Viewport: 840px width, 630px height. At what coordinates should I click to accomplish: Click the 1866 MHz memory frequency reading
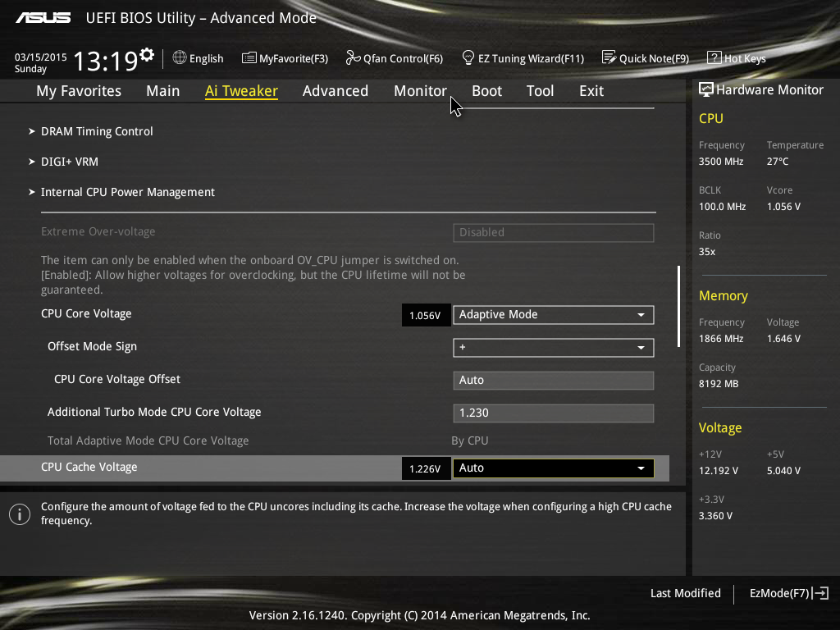point(721,339)
